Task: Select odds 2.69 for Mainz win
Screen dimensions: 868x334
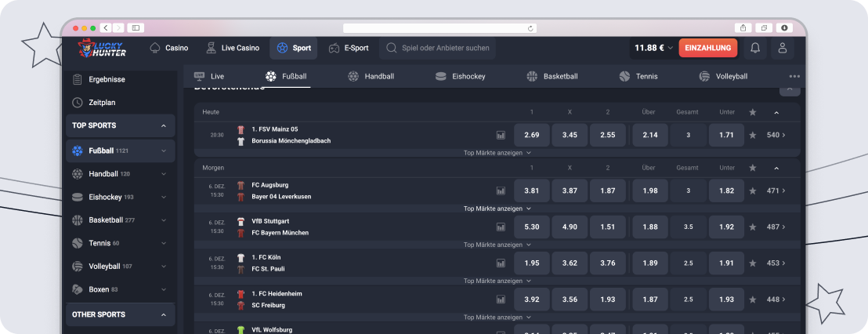Action: pos(531,135)
